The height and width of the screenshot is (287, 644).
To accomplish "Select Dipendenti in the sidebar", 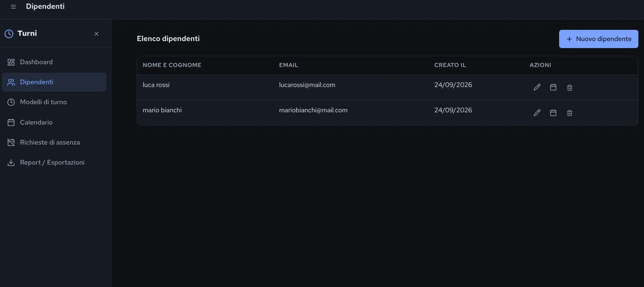I will 54,82.
